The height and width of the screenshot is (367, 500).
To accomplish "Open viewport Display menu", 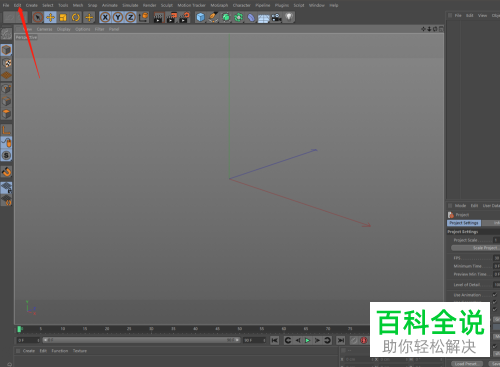I will coord(64,29).
